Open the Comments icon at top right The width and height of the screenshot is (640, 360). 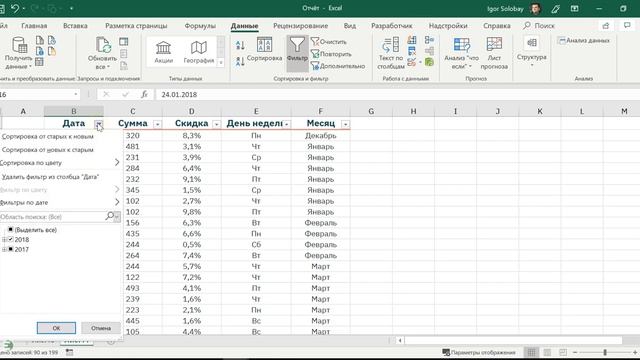pos(627,25)
